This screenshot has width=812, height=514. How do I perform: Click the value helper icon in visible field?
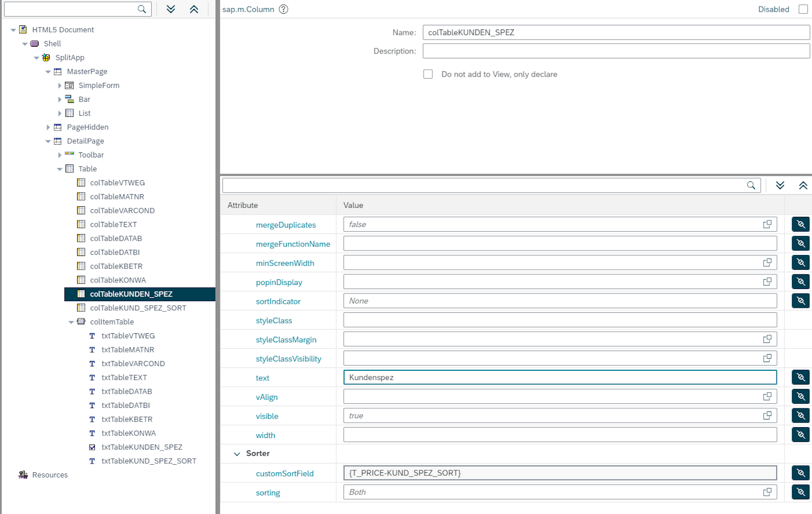click(x=767, y=415)
